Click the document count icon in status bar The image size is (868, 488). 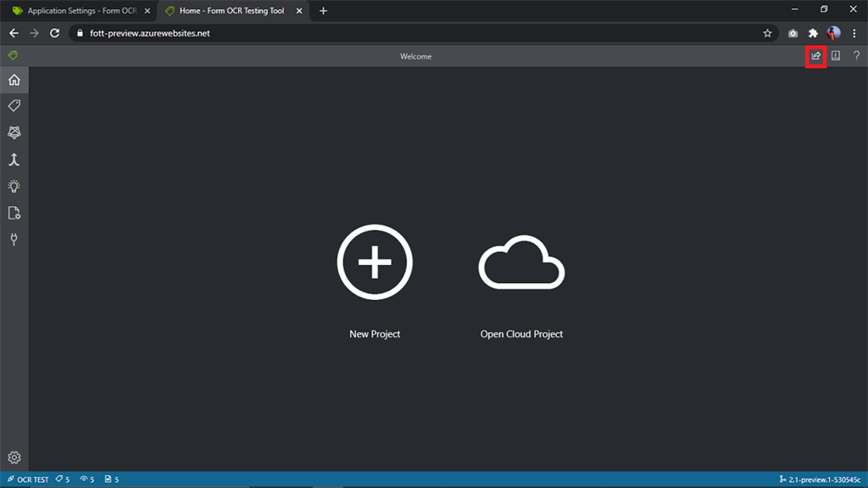tap(112, 480)
